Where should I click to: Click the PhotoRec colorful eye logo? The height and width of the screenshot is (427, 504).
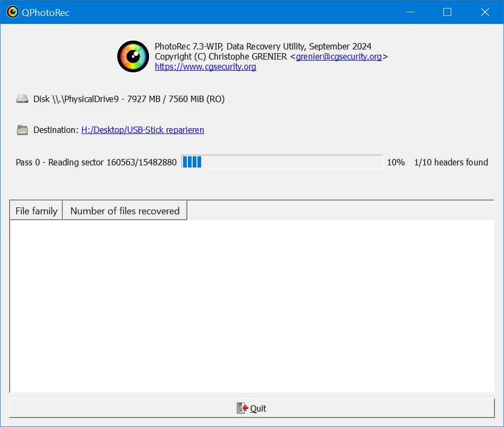[133, 56]
